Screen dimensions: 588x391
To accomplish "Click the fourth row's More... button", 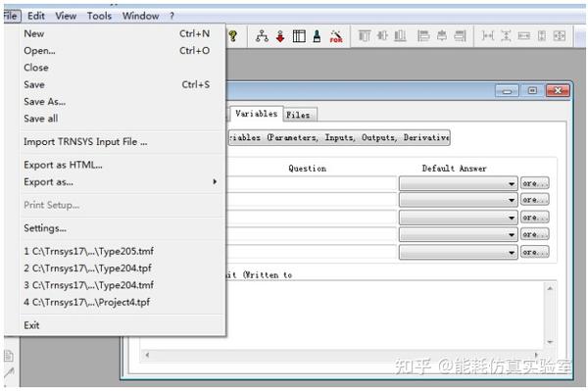I will (535, 234).
